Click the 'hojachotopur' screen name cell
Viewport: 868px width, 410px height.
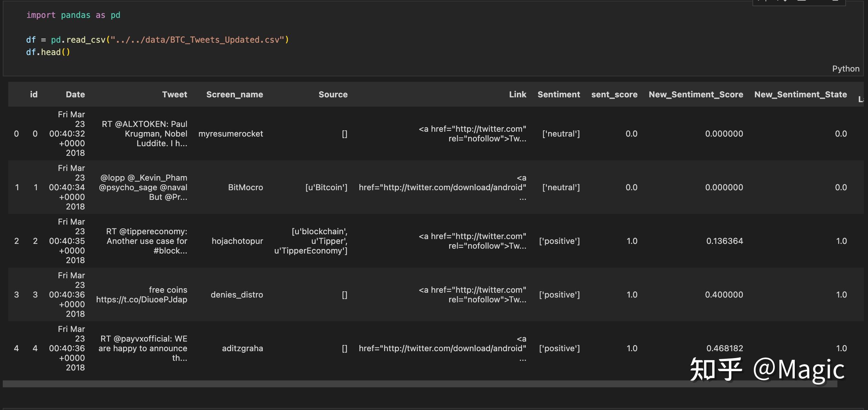point(237,241)
